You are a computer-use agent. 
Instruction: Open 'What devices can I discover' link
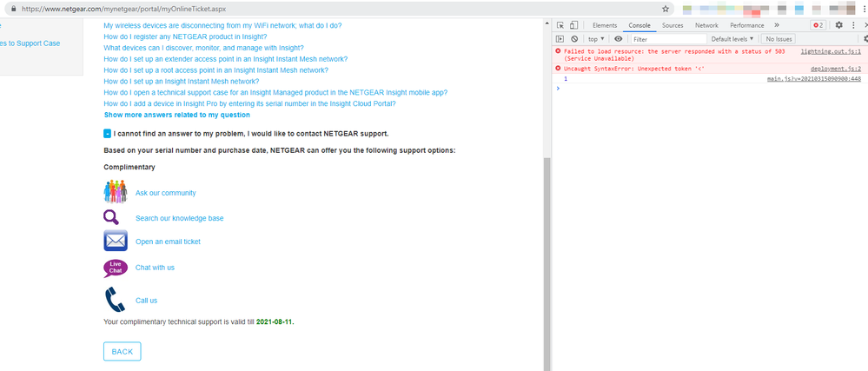tap(203, 48)
